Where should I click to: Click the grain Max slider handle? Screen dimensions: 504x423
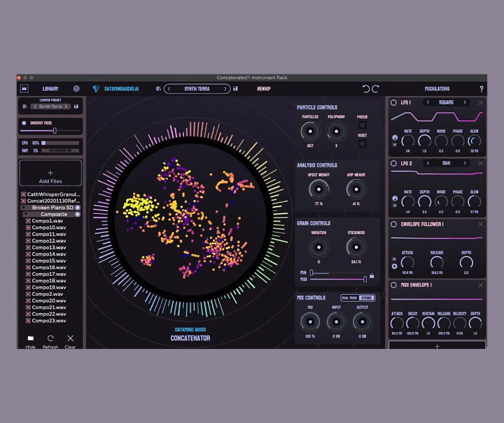(x=365, y=279)
